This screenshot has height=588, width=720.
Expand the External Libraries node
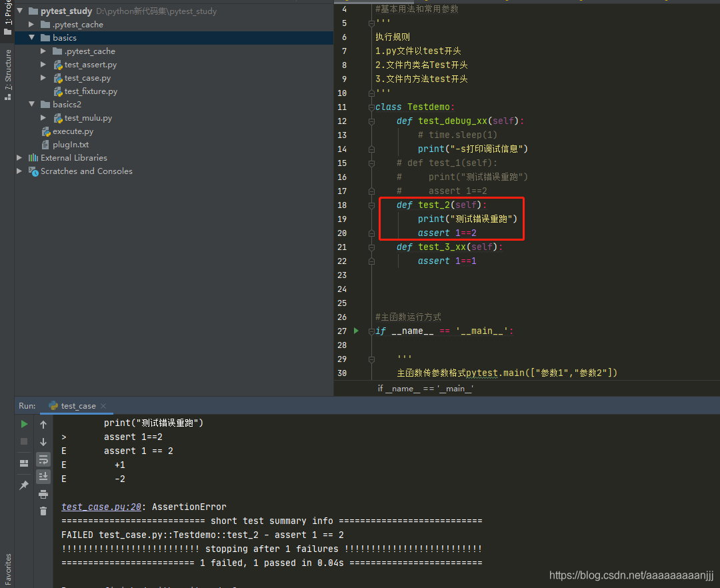19,158
